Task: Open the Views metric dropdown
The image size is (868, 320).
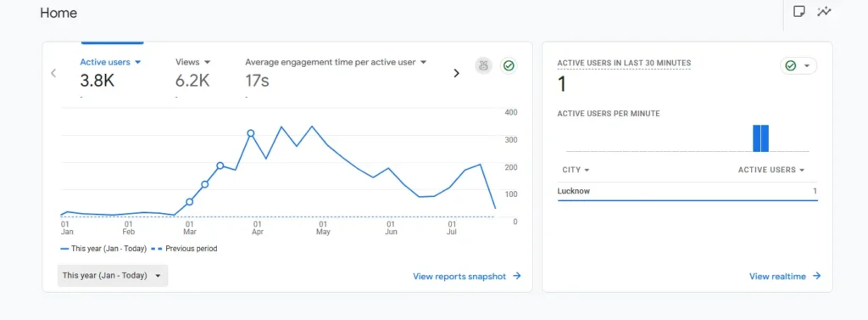Action: 193,62
